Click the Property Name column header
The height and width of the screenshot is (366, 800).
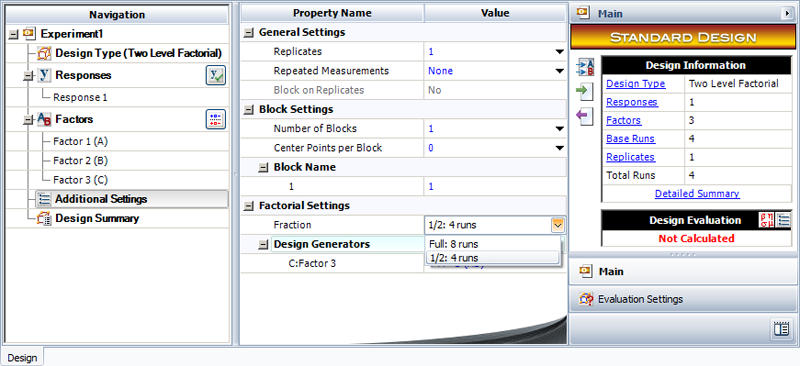click(x=332, y=13)
